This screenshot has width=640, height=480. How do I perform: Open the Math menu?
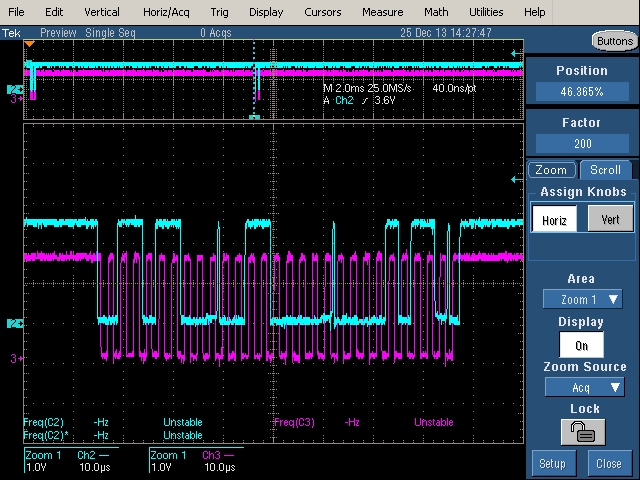(436, 12)
